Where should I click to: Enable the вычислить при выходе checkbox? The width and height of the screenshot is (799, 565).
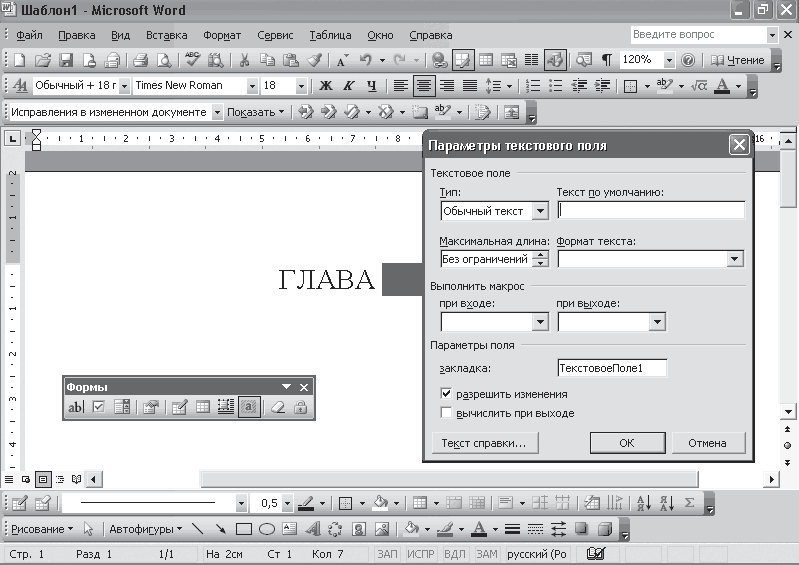tap(446, 413)
